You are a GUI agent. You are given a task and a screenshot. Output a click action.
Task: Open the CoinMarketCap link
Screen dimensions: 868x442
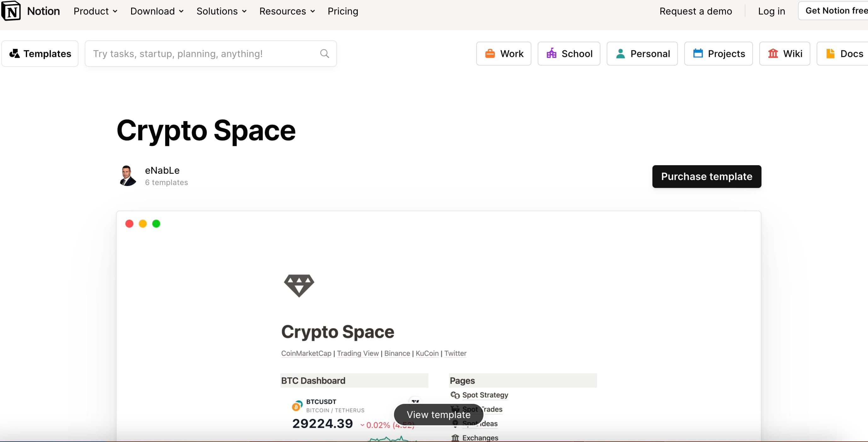tap(306, 353)
